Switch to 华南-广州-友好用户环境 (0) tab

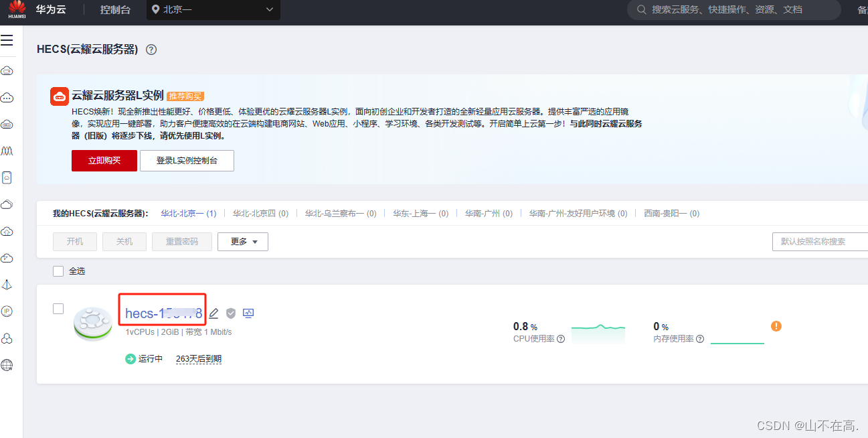(578, 214)
